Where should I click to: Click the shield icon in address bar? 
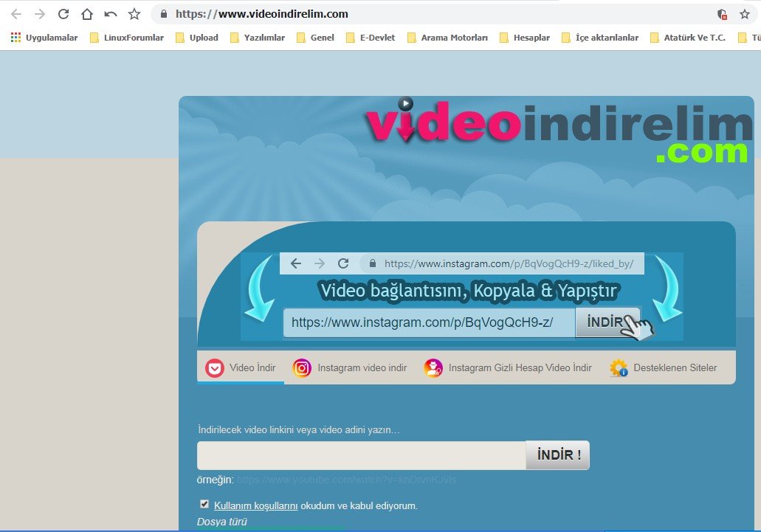coord(722,14)
